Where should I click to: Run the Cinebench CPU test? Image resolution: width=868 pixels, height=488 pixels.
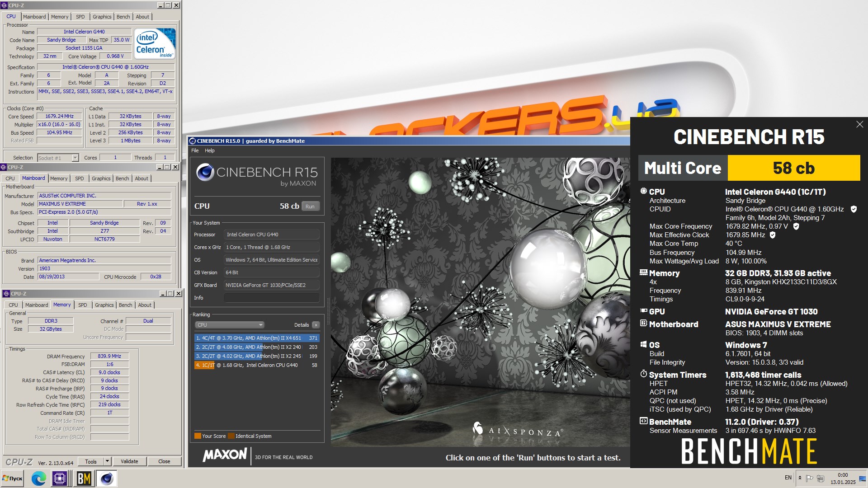tap(310, 206)
